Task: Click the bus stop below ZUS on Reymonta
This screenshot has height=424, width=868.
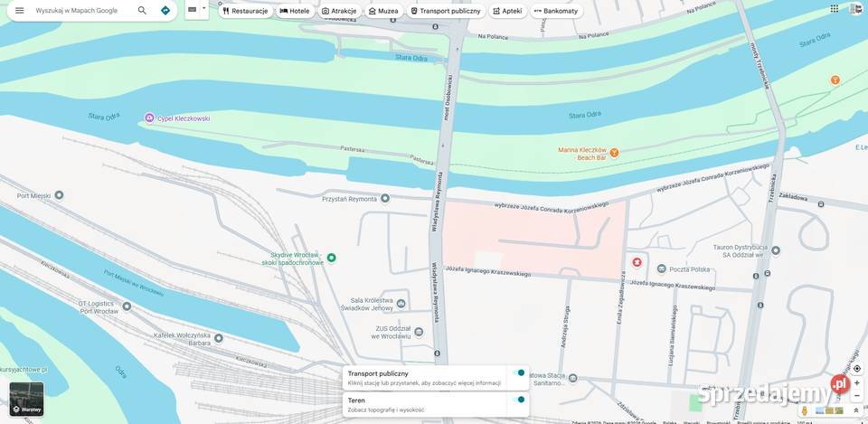Action: 438,353
